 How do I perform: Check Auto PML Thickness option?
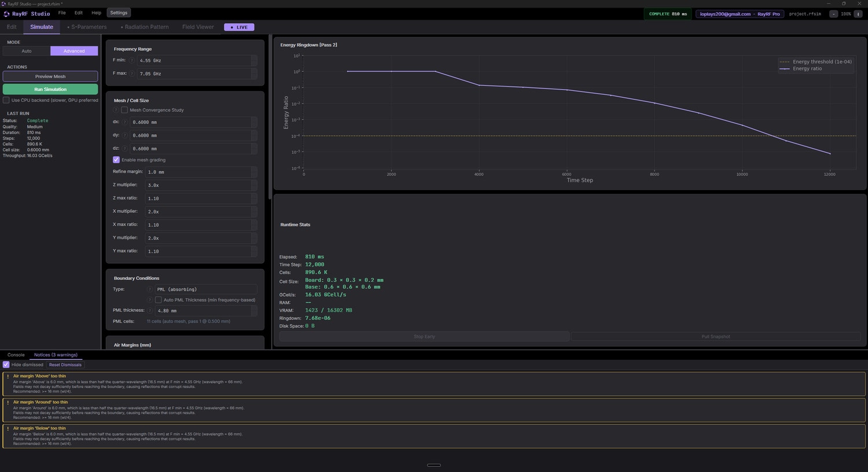click(x=158, y=300)
